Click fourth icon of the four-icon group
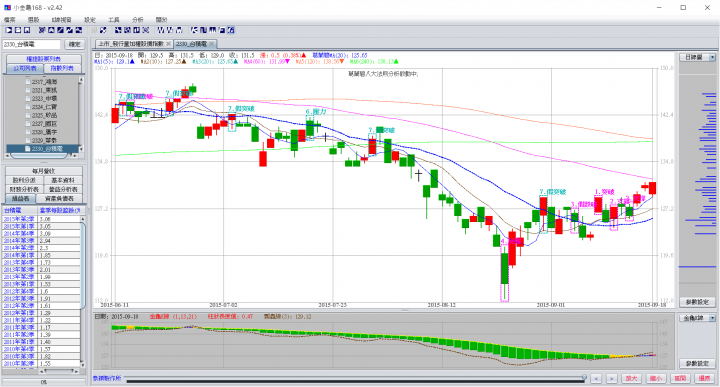The height and width of the screenshot is (387, 720). point(146,30)
